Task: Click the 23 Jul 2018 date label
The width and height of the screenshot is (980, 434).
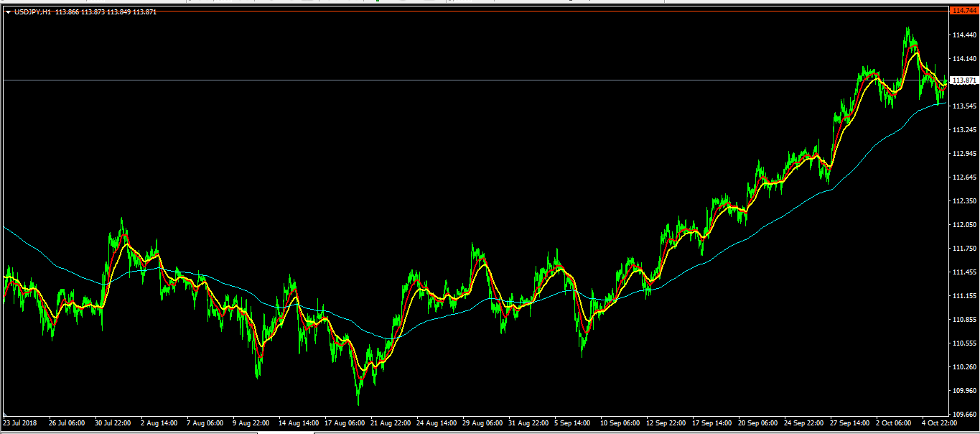Action: (x=20, y=423)
